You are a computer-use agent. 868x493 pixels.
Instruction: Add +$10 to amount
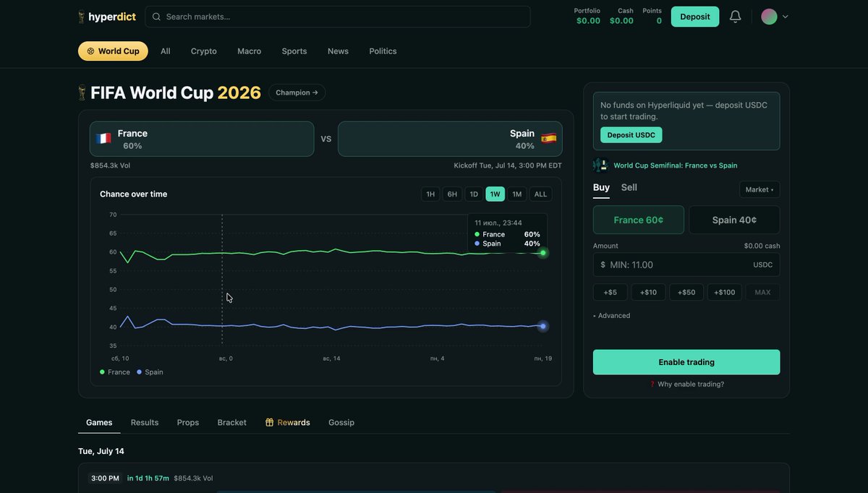[x=649, y=292]
